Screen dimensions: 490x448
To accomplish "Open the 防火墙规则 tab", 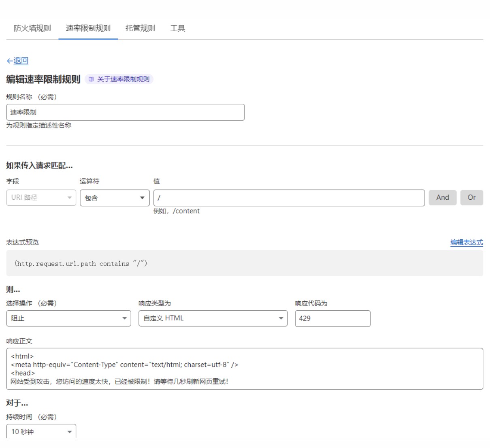I will [x=32, y=28].
